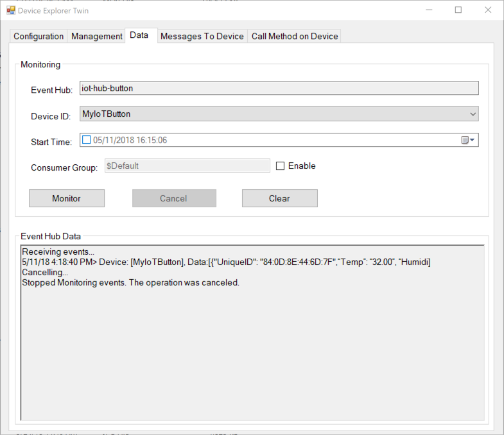
Task: Click the Start Time label
Action: (x=51, y=142)
